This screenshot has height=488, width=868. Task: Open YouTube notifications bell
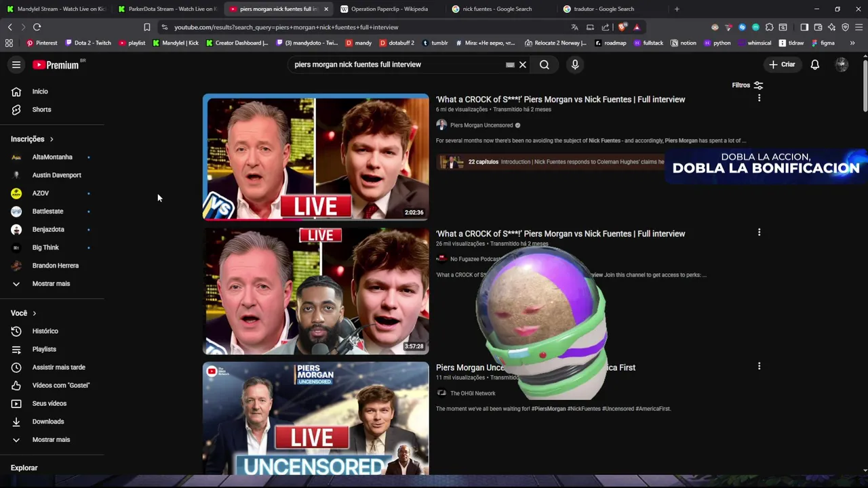pyautogui.click(x=815, y=64)
